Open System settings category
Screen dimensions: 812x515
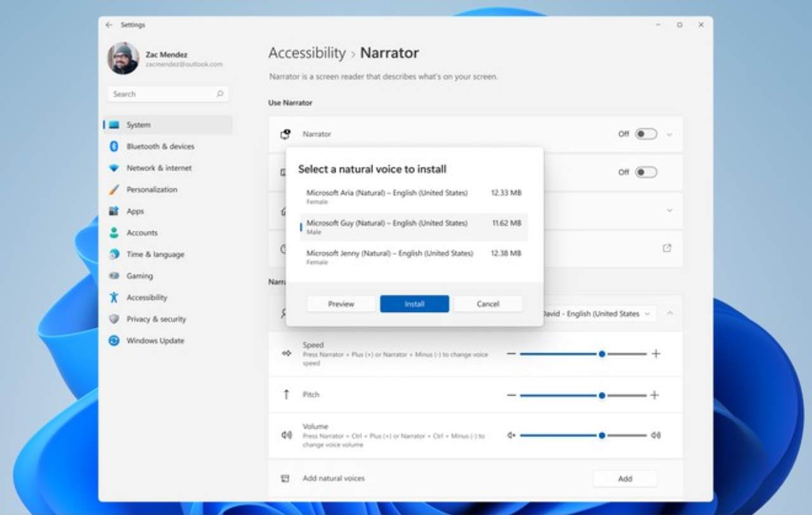[x=168, y=125]
